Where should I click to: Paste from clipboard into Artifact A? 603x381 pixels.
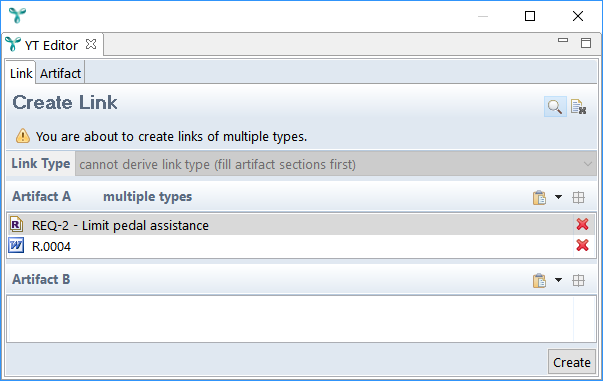(539, 197)
